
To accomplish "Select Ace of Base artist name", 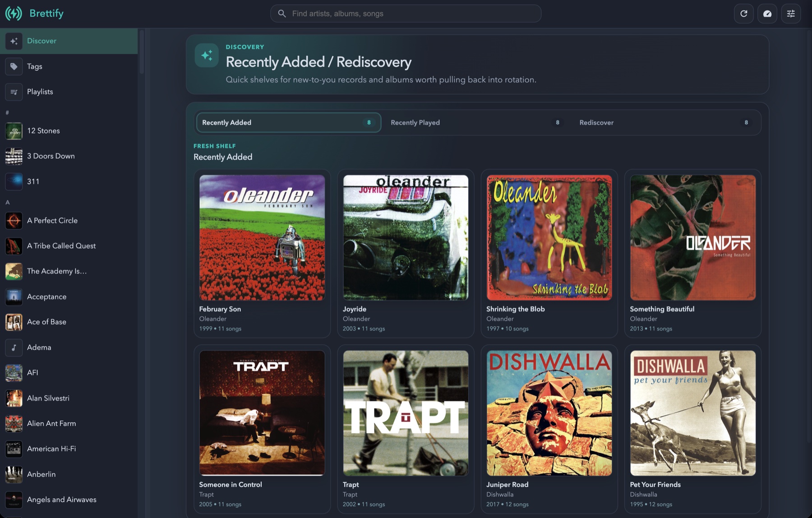I will coord(46,322).
